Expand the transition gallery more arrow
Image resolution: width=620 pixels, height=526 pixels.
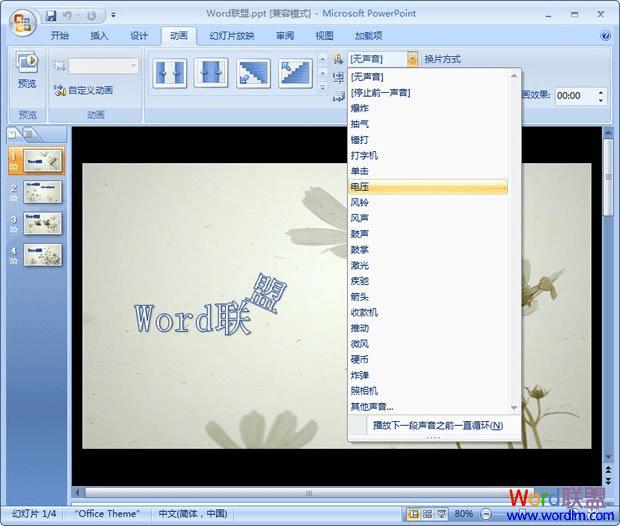(x=323, y=88)
